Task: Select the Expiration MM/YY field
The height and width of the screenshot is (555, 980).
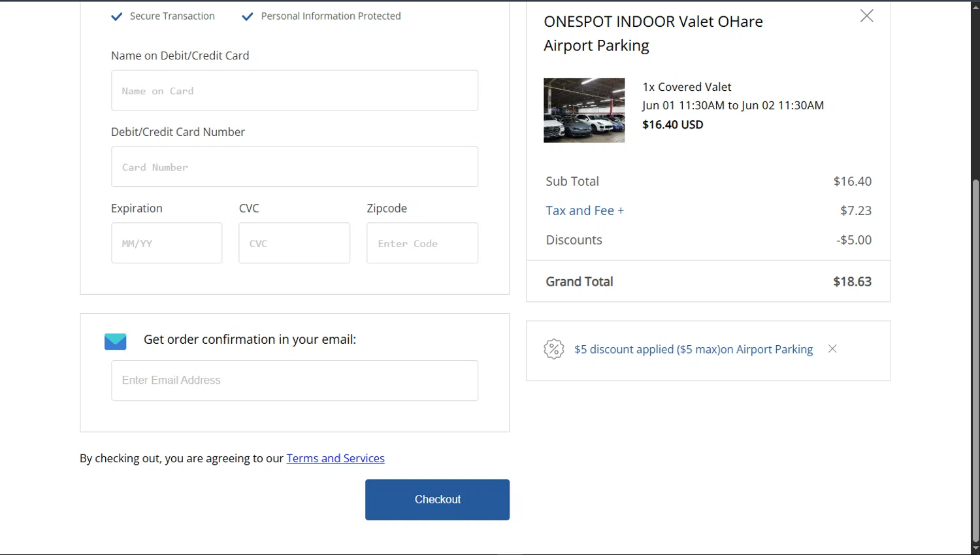Action: pyautogui.click(x=167, y=243)
